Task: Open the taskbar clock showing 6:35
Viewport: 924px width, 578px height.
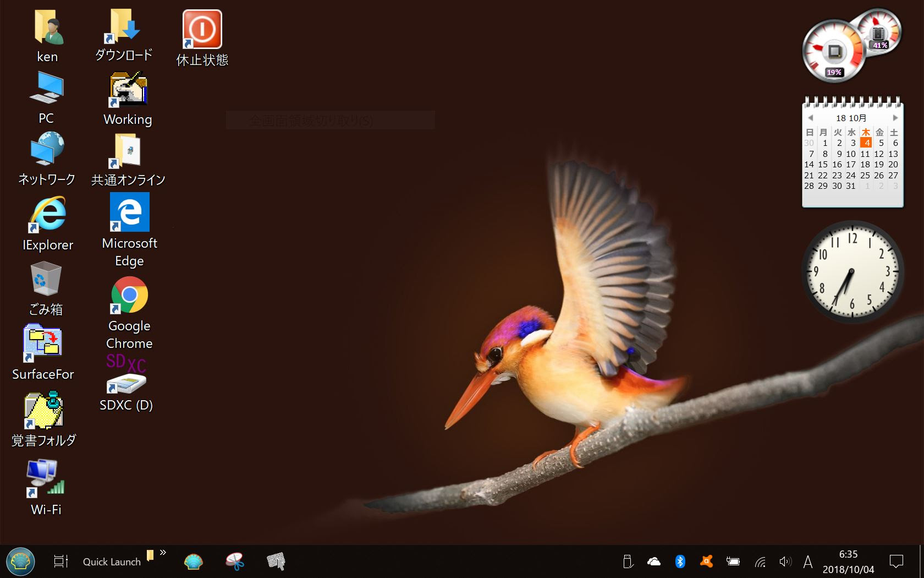Action: 848,561
